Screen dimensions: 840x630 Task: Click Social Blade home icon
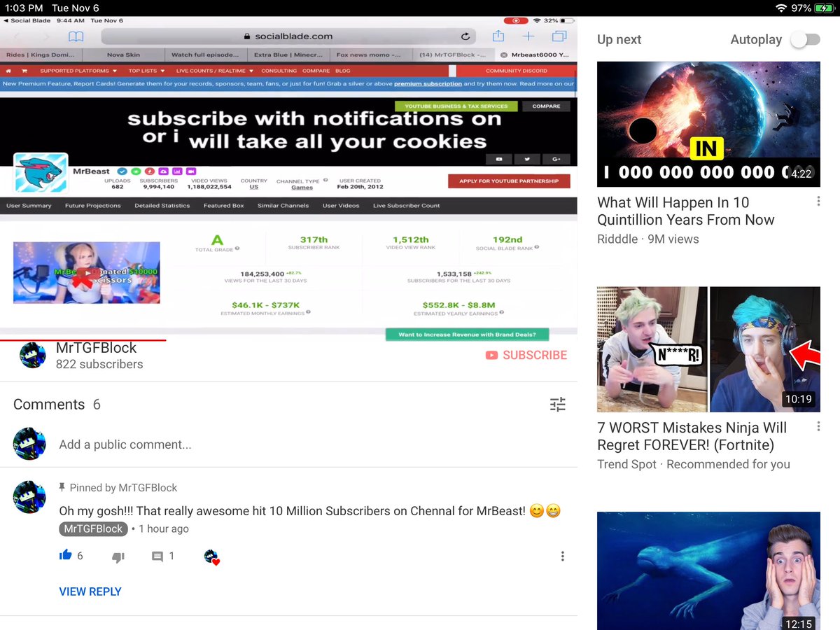[x=8, y=71]
